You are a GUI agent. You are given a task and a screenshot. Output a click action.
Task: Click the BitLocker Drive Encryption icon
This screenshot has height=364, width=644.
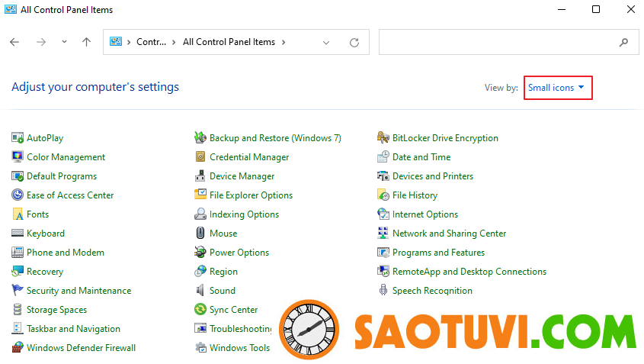[383, 138]
